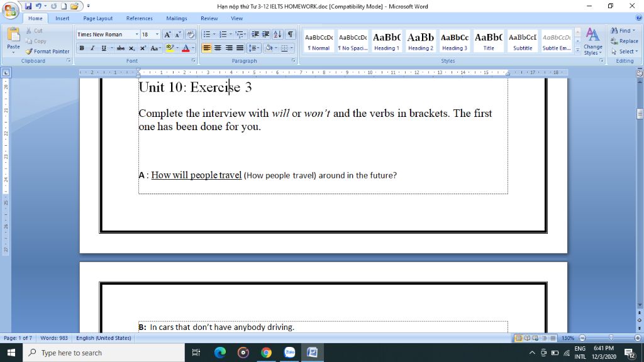Toggle Align Text Right
The height and width of the screenshot is (362, 644).
[x=229, y=48]
